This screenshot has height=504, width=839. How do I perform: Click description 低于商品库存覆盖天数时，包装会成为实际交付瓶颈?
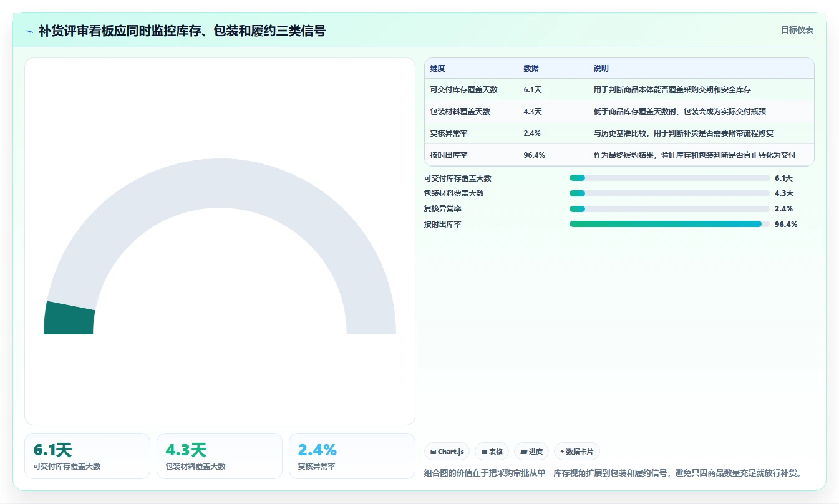click(x=679, y=112)
